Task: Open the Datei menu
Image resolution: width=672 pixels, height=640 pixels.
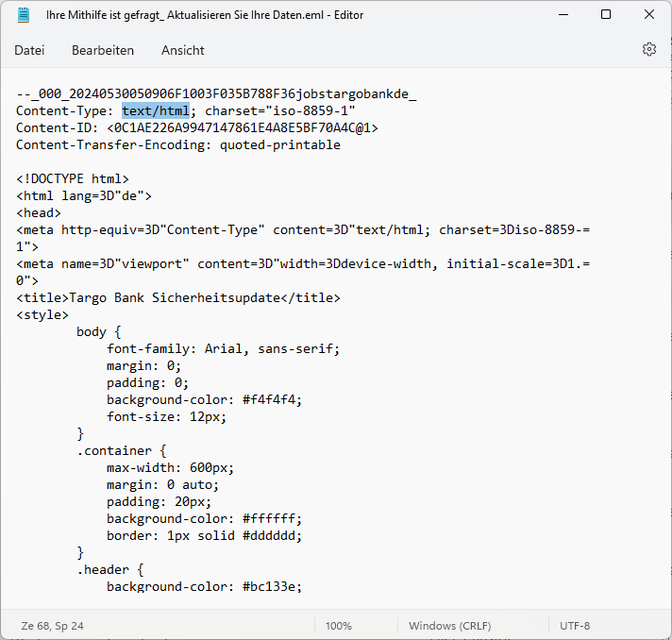Action: point(29,50)
